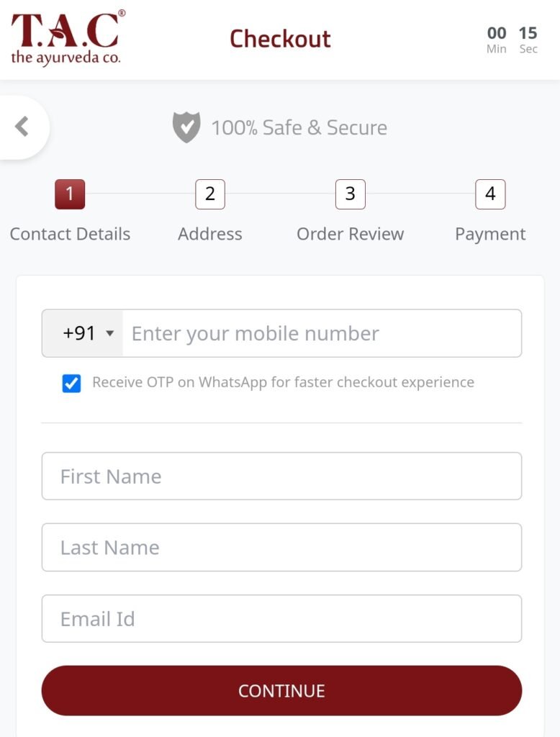This screenshot has height=737, width=560.
Task: Uncheck Receive OTP on WhatsApp checkbox
Action: pyautogui.click(x=71, y=383)
